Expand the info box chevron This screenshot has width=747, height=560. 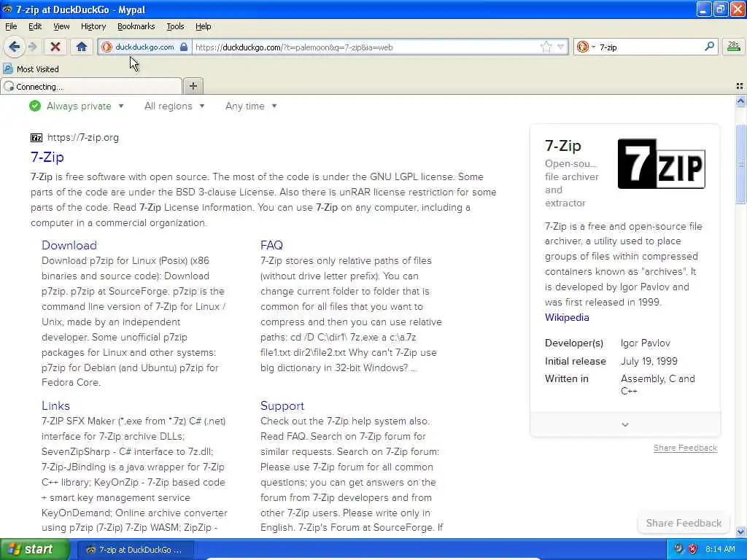(x=625, y=424)
